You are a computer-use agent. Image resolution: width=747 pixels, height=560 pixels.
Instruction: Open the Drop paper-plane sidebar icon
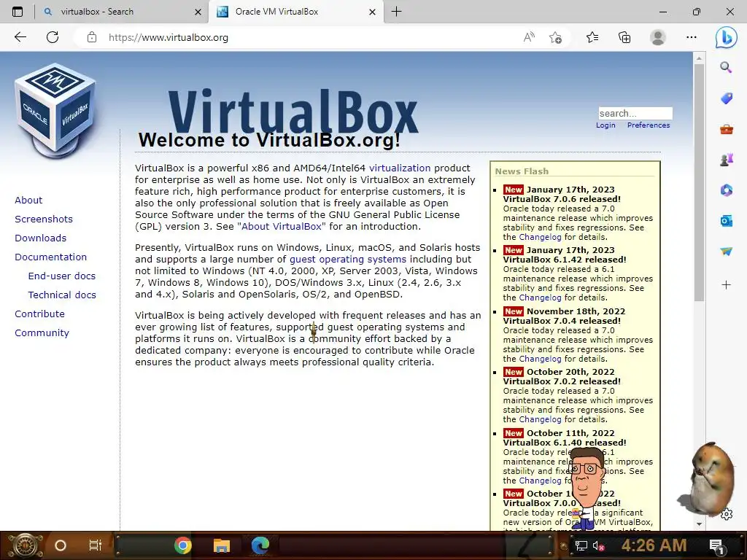point(726,251)
